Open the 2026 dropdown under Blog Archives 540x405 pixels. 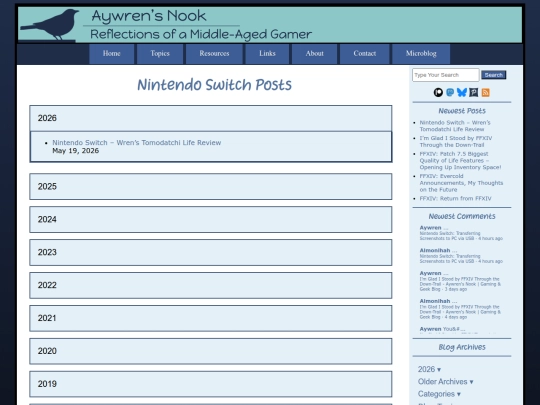429,369
